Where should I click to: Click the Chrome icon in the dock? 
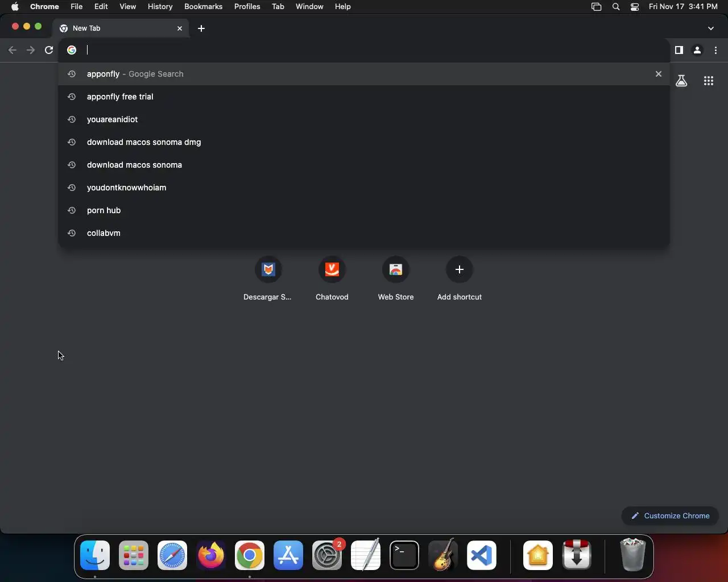[250, 555]
